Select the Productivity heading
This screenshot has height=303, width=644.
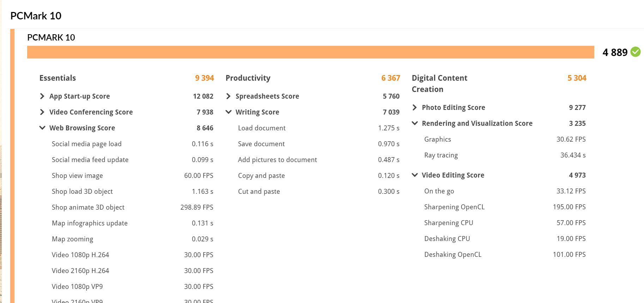(248, 78)
